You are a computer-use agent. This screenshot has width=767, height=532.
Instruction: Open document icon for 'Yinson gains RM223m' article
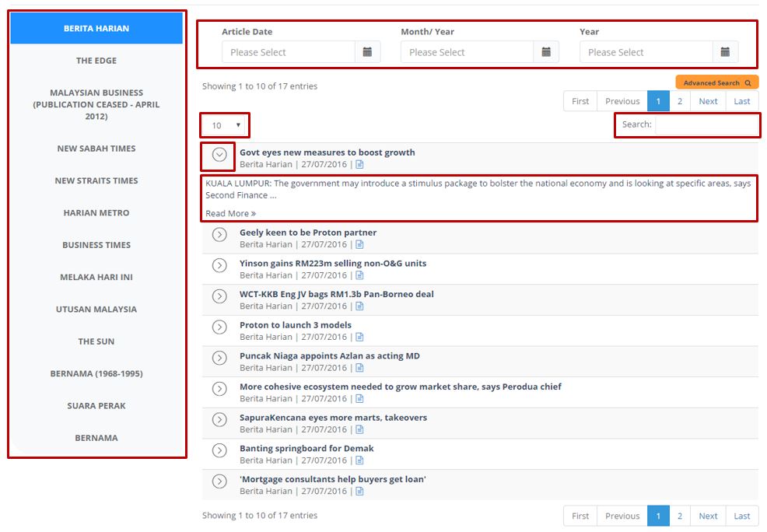point(359,275)
